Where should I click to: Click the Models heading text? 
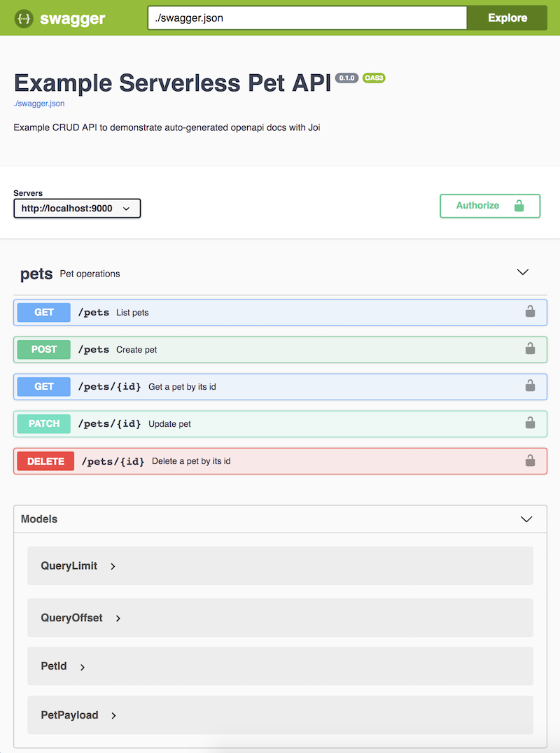pyautogui.click(x=39, y=519)
